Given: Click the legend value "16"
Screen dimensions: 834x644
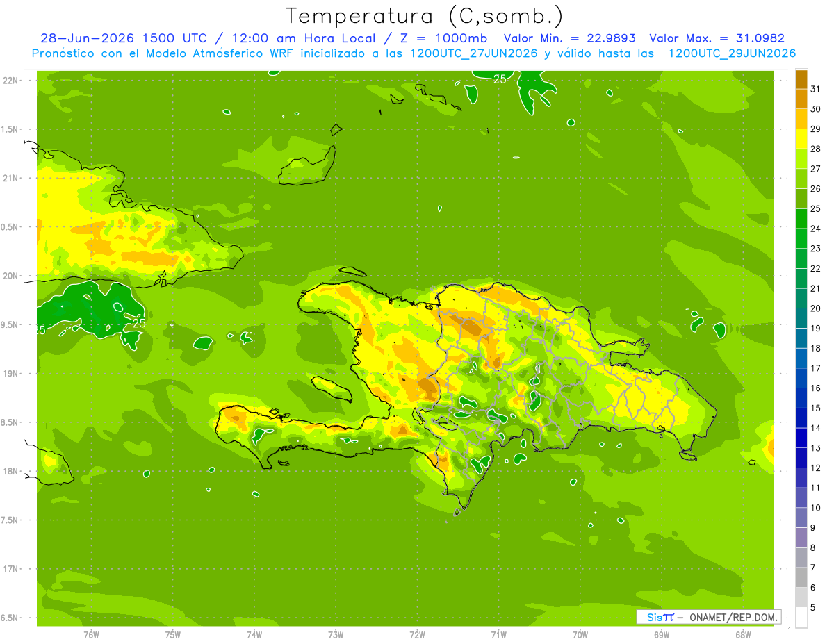Looking at the screenshot, I should pos(816,388).
